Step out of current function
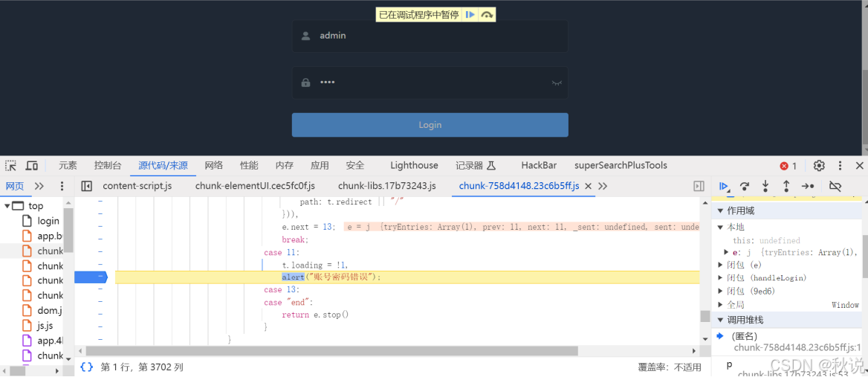Viewport: 868px width, 380px height. pyautogui.click(x=786, y=186)
